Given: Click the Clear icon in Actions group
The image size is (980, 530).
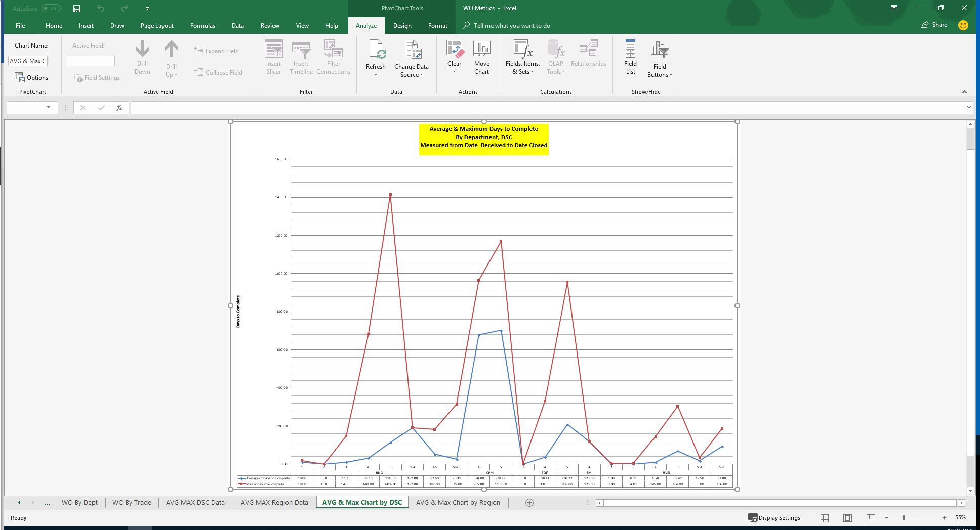Looking at the screenshot, I should pos(454,49).
